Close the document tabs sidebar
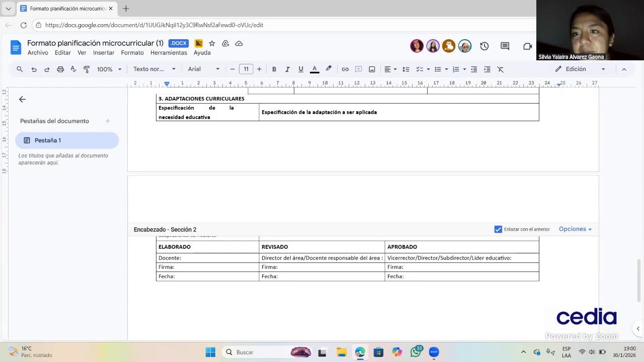Screen dimensions: 644x362 click(x=22, y=100)
